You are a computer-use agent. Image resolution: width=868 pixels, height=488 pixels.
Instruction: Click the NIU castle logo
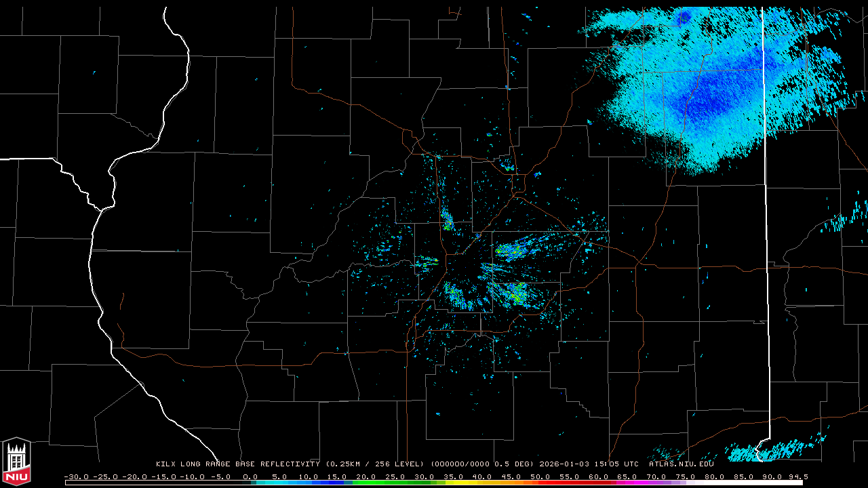click(x=16, y=462)
